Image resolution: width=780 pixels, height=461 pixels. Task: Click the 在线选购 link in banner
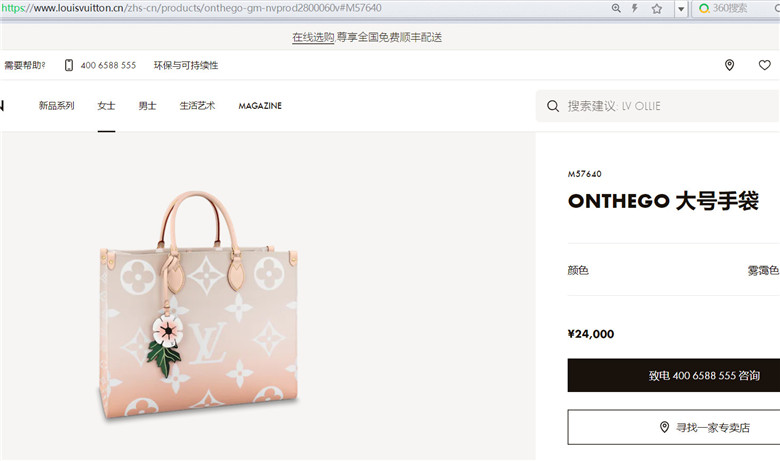pyautogui.click(x=313, y=37)
